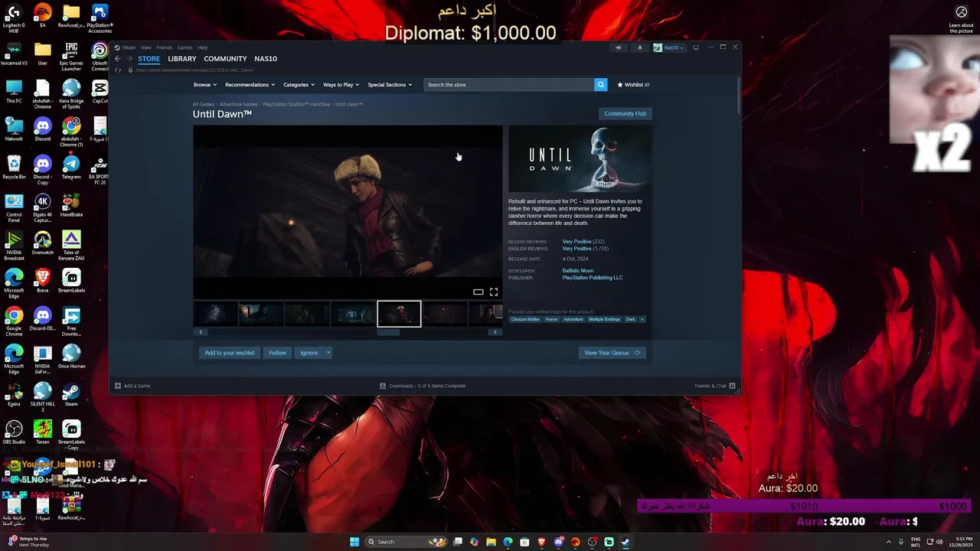Click the Search the store field
Image resolution: width=980 pixels, height=551 pixels.
click(509, 85)
